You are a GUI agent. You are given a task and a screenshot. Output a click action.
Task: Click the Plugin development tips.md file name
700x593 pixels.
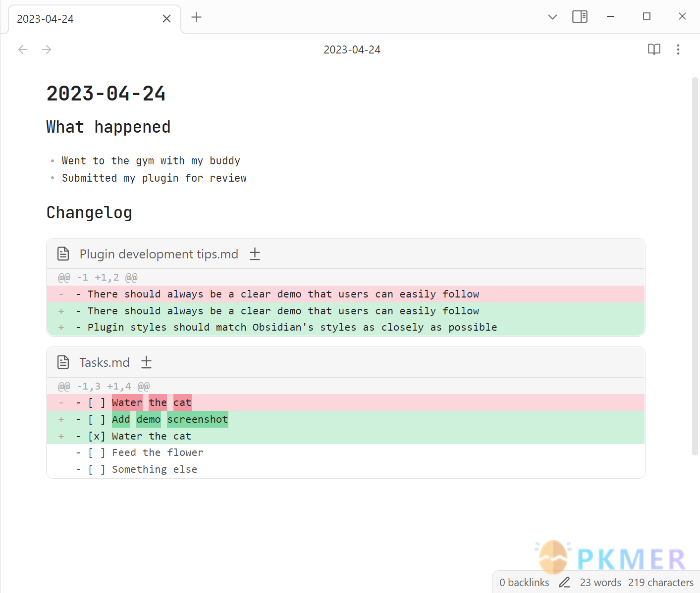tap(159, 254)
